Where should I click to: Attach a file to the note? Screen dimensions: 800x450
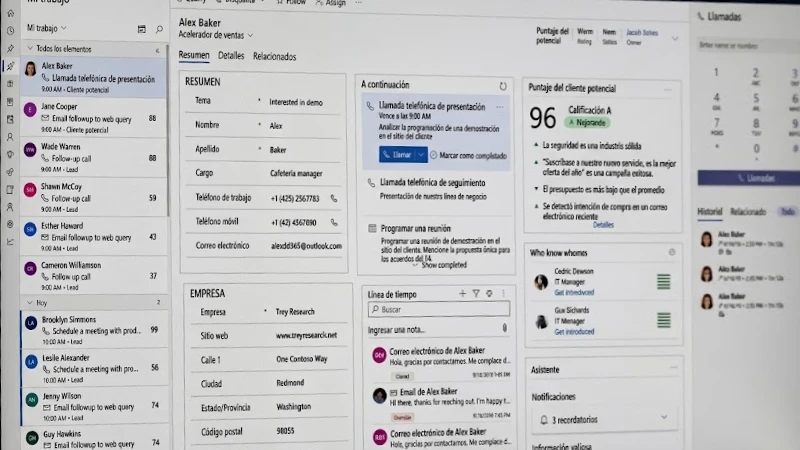coord(505,328)
